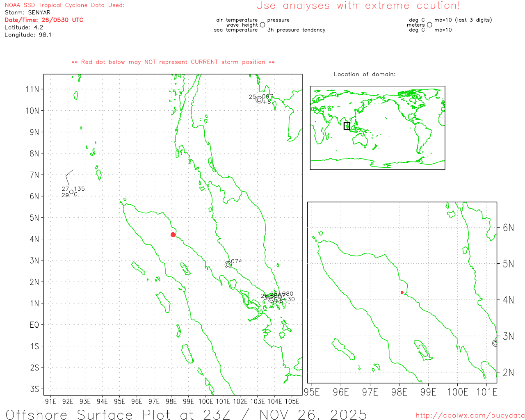Click the 'Location of domain:' label
525x420 pixels.
click(364, 74)
